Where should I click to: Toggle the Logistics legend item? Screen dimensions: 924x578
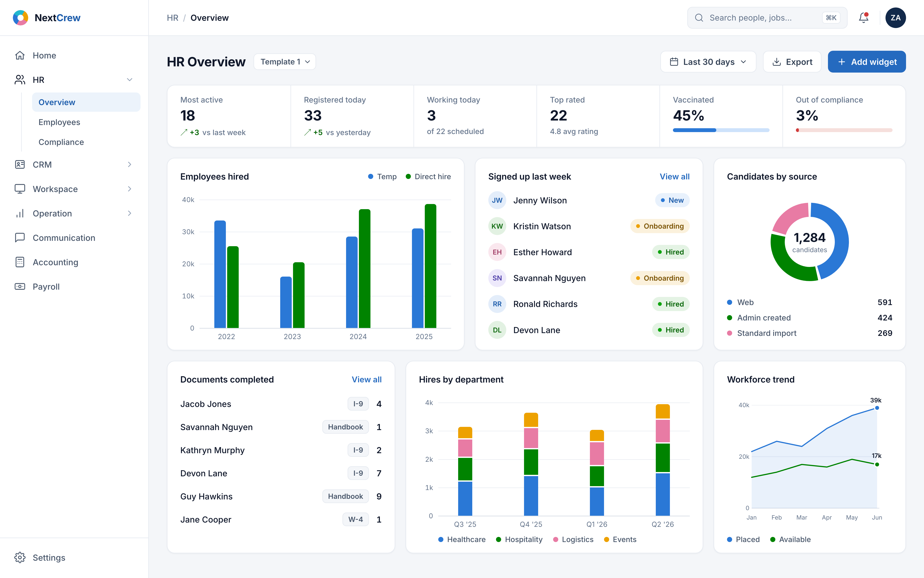pos(573,539)
